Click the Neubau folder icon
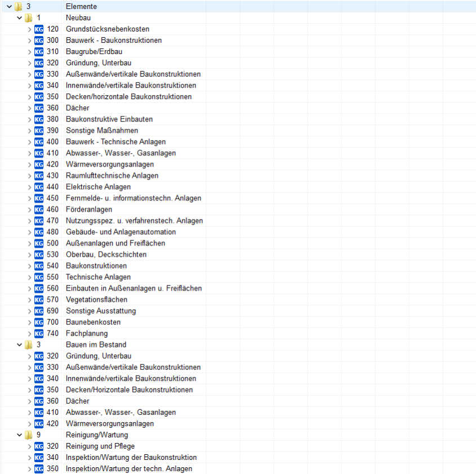This screenshot has height=474, width=476. pos(28,18)
